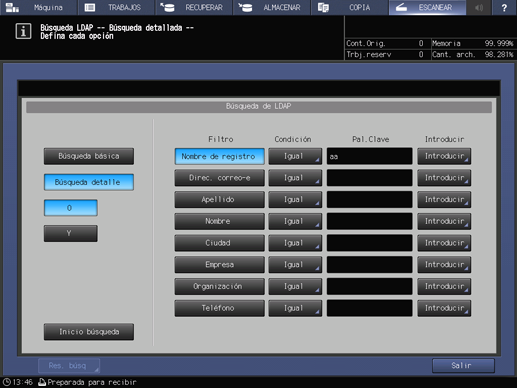The image size is (517, 388).
Task: Click keyword field containing 'aa'
Action: (x=369, y=156)
